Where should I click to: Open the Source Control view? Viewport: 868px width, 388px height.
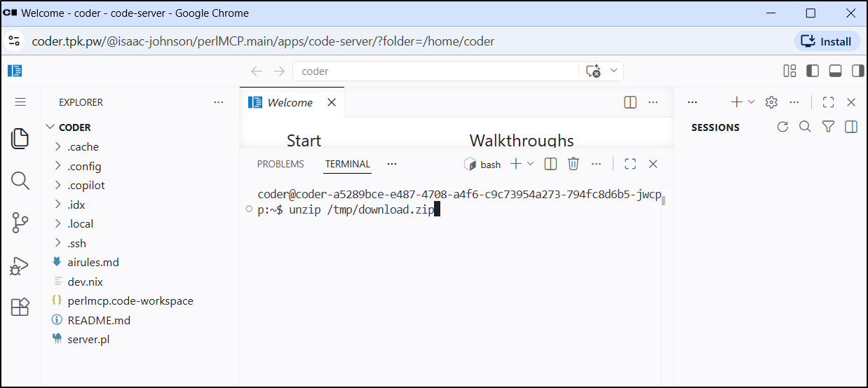click(20, 223)
